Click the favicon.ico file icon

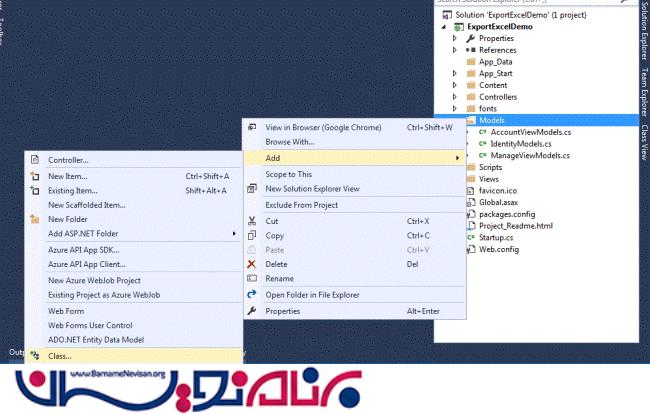pyautogui.click(x=471, y=191)
